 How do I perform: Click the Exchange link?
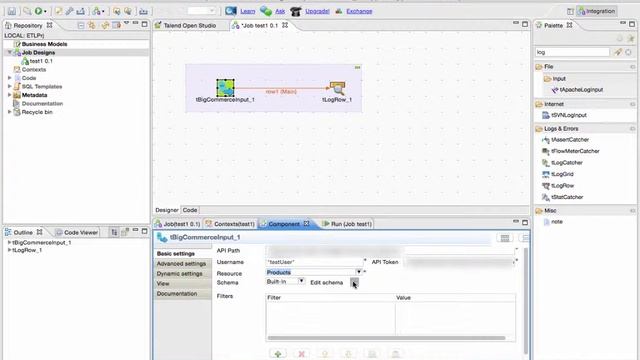click(x=359, y=11)
